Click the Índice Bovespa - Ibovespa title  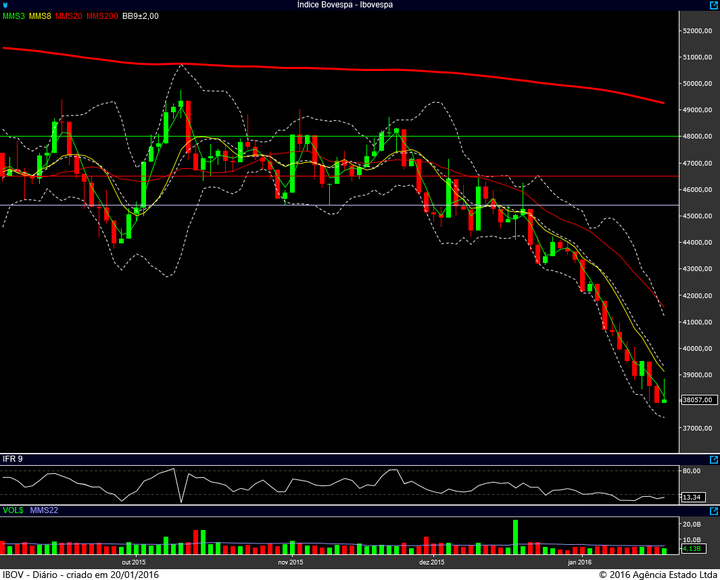point(345,5)
